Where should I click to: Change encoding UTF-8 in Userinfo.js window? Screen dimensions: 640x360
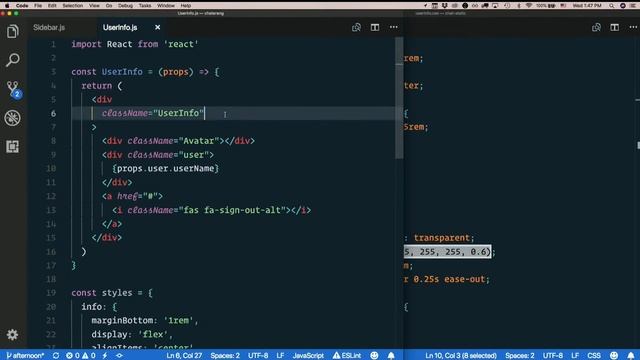[x=258, y=356]
